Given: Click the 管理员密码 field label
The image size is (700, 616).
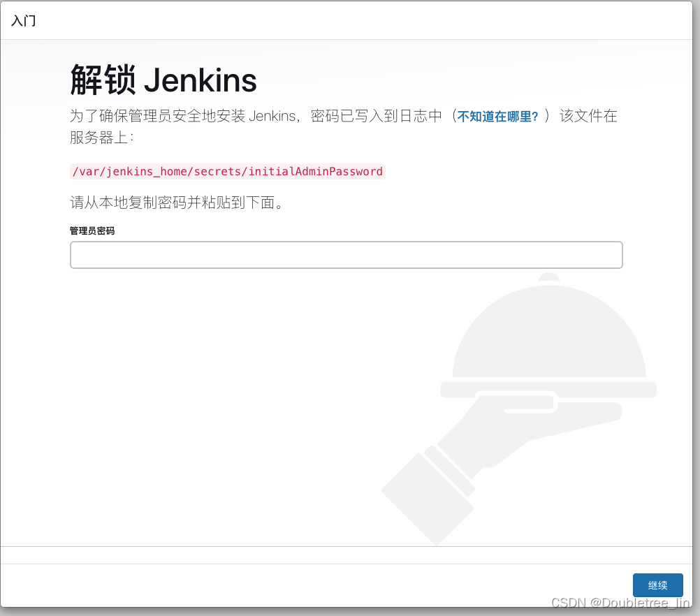Looking at the screenshot, I should pos(92,230).
